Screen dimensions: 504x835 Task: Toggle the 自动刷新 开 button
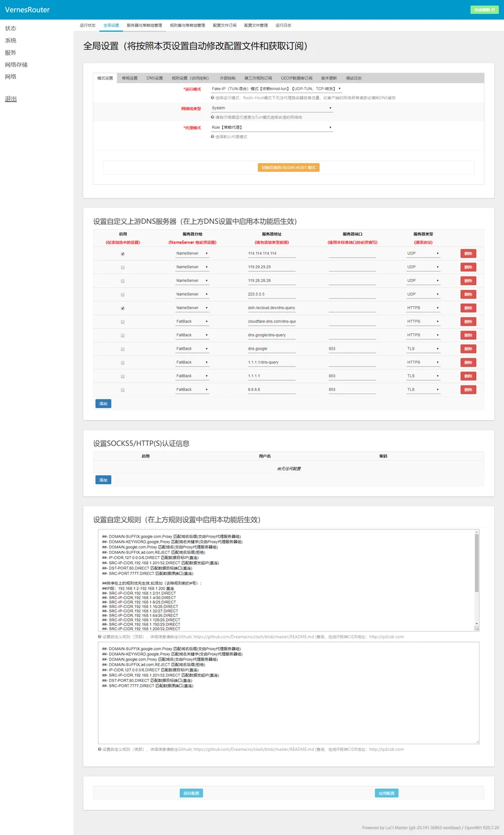484,10
